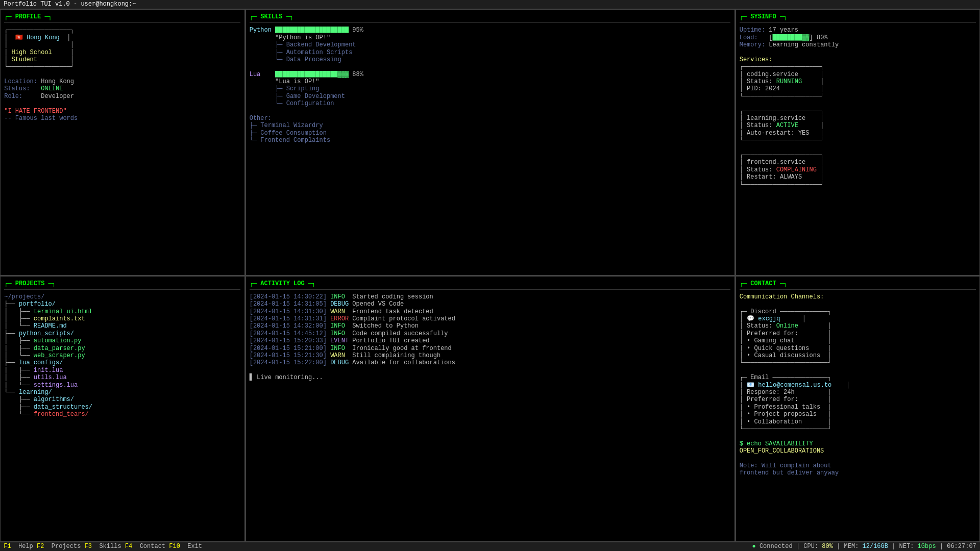Click the Frontend Complaints entry

pos(295,140)
